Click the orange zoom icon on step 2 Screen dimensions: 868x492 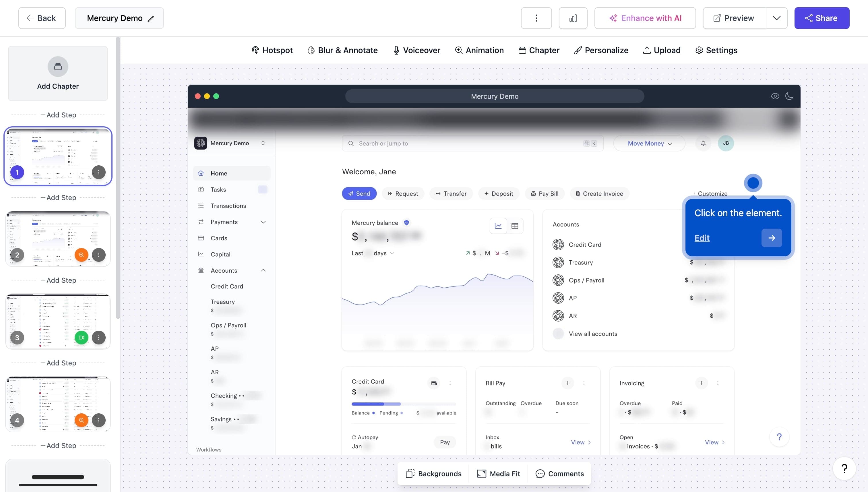(x=82, y=255)
